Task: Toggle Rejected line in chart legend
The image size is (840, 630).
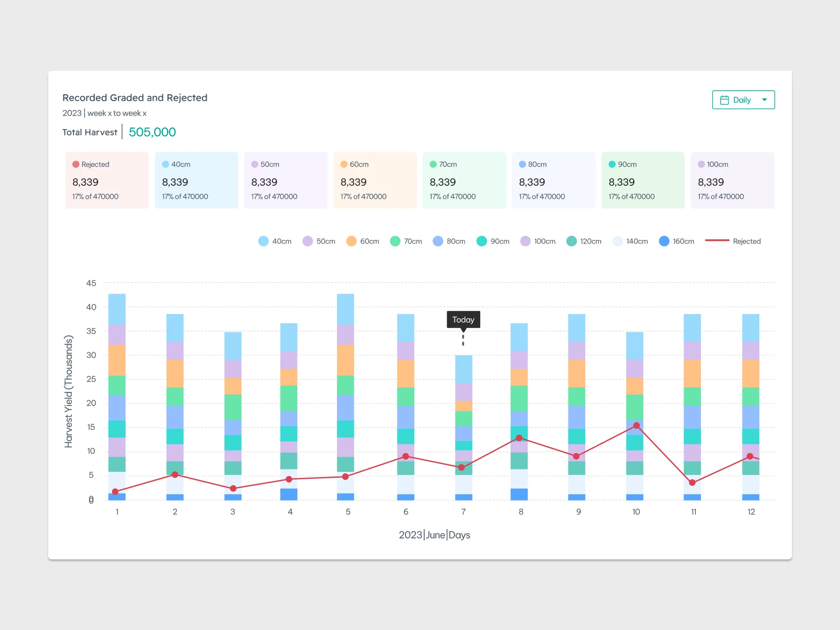Action: click(x=733, y=241)
